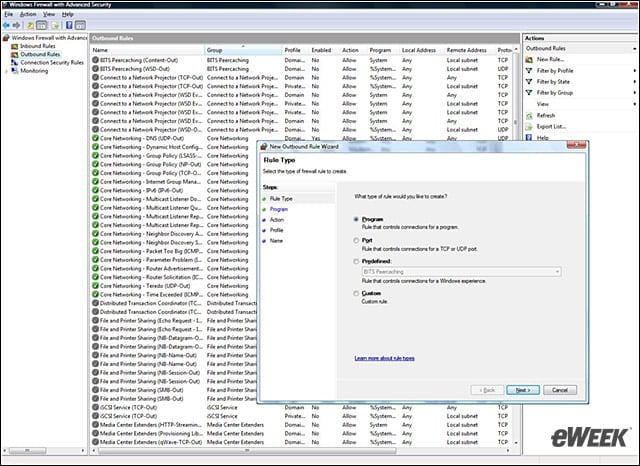
Task: Click the Export List toolbar icon
Action: tap(56, 25)
